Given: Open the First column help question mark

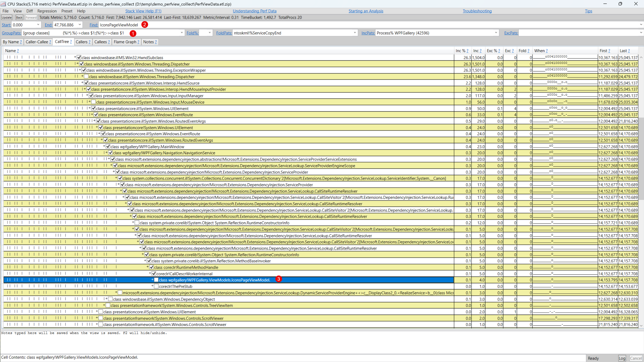Looking at the screenshot, I should (x=609, y=51).
